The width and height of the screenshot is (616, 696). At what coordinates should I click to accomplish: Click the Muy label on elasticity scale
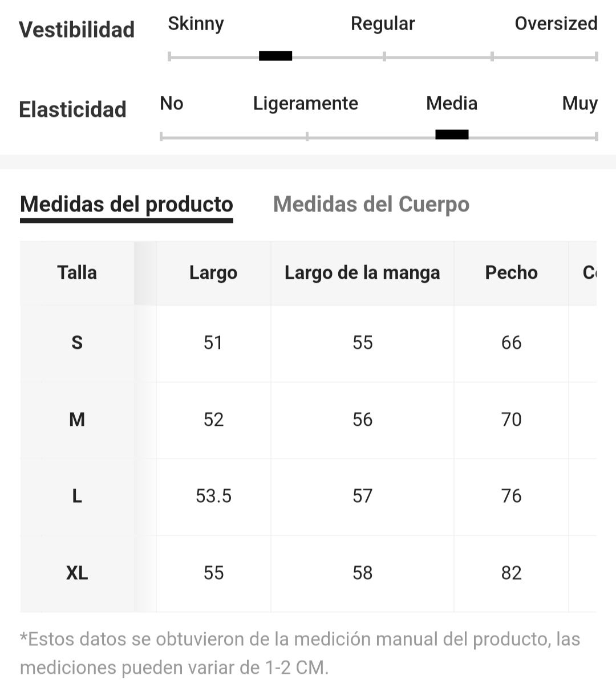[580, 104]
